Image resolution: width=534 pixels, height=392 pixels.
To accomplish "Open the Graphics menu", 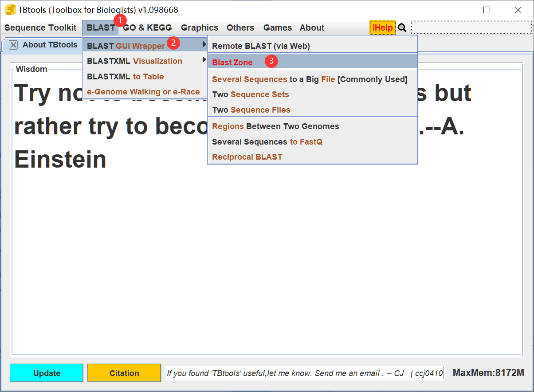I will [x=200, y=27].
